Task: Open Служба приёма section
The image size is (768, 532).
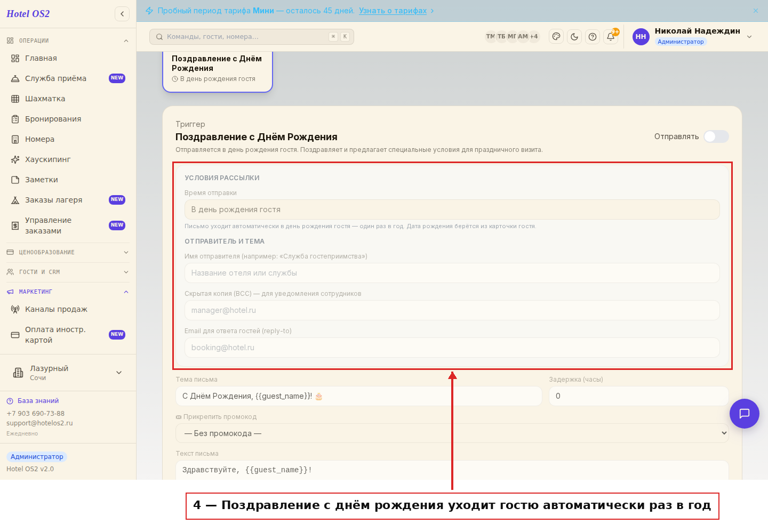Action: point(68,78)
